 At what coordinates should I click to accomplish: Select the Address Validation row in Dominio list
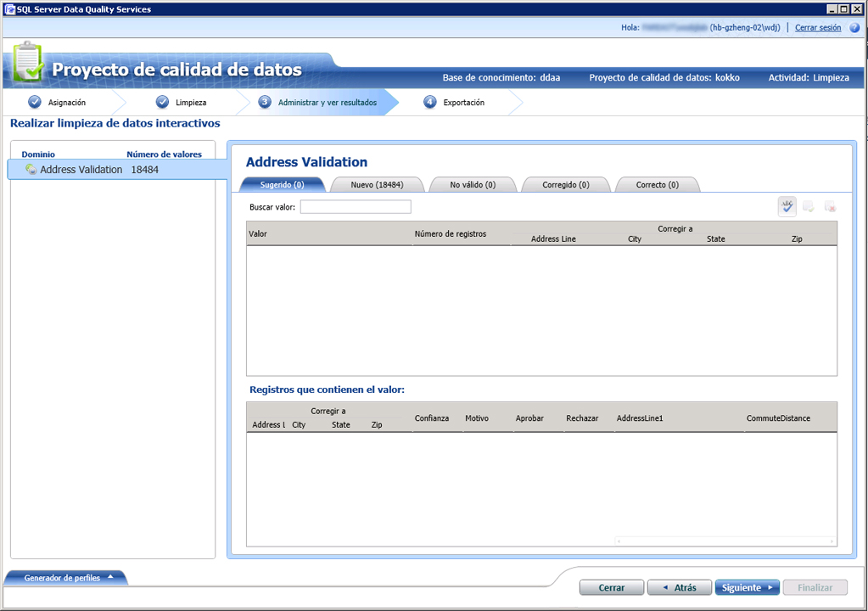81,169
